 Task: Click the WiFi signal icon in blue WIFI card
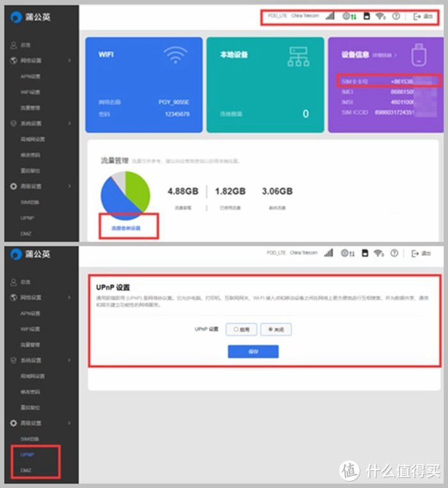pos(175,54)
